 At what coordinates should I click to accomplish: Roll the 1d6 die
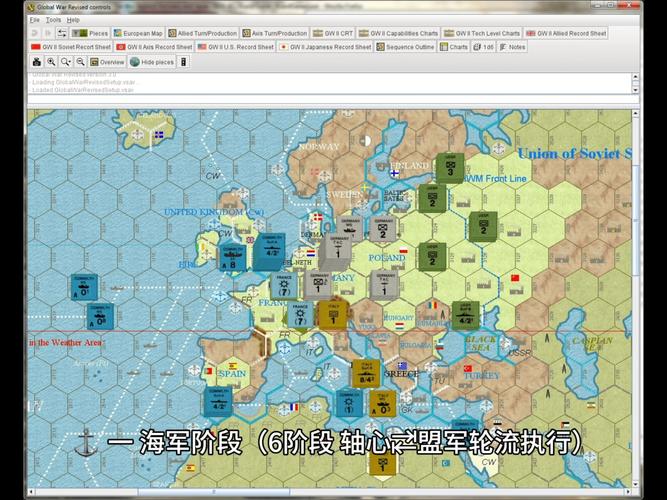tap(484, 47)
